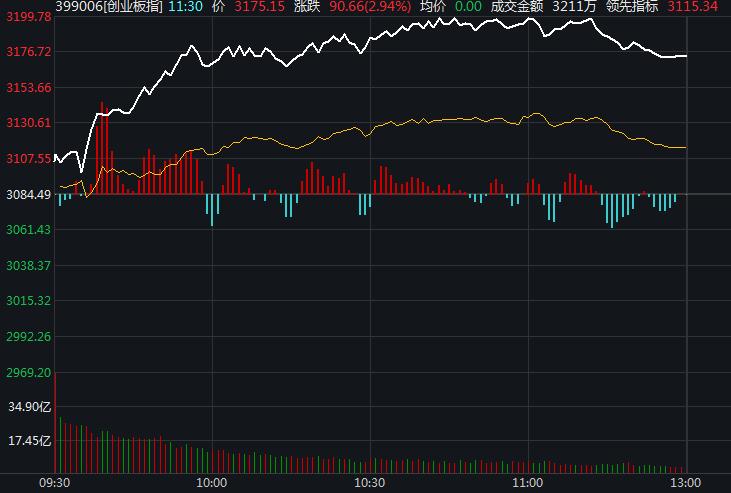Click the 34.90亿 volume axis label

(30, 407)
